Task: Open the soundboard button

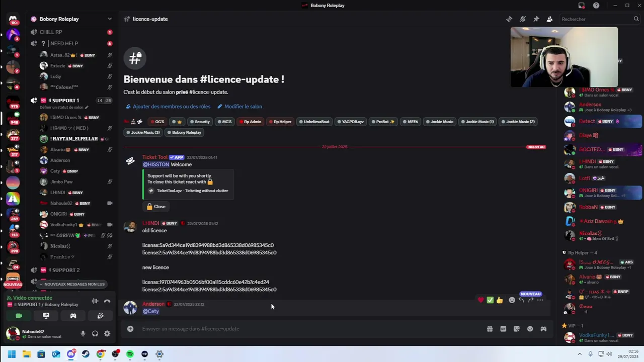Action: point(101,316)
